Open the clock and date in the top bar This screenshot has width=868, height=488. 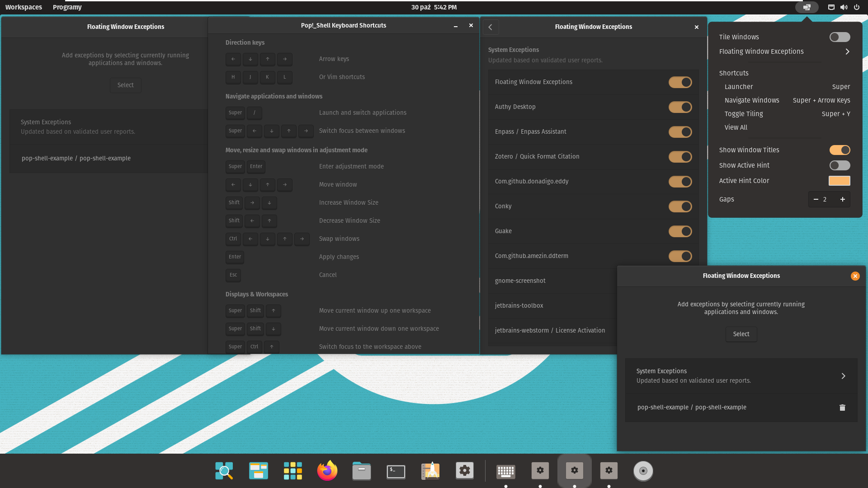pos(434,7)
